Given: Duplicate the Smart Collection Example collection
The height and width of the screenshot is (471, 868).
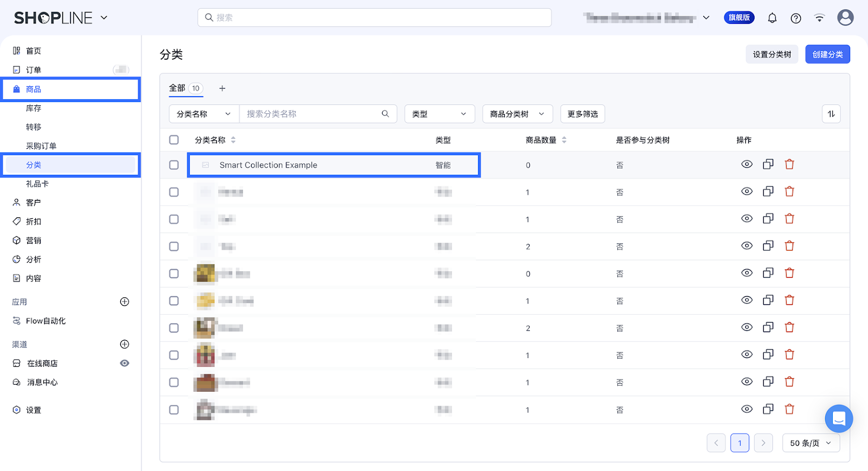Looking at the screenshot, I should coord(768,164).
